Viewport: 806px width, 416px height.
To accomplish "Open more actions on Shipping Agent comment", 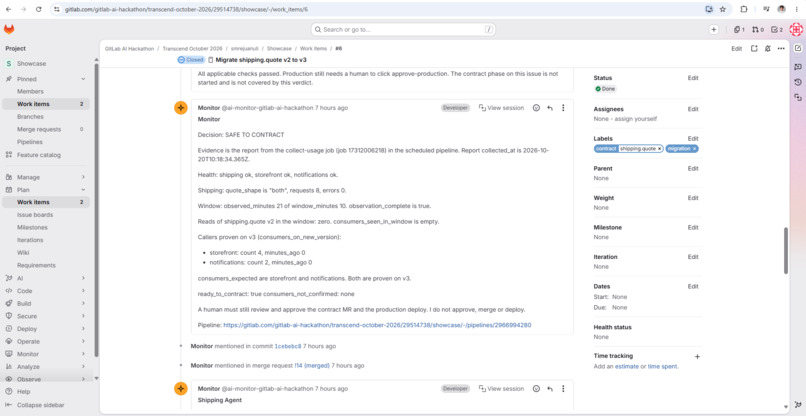I will (x=563, y=389).
